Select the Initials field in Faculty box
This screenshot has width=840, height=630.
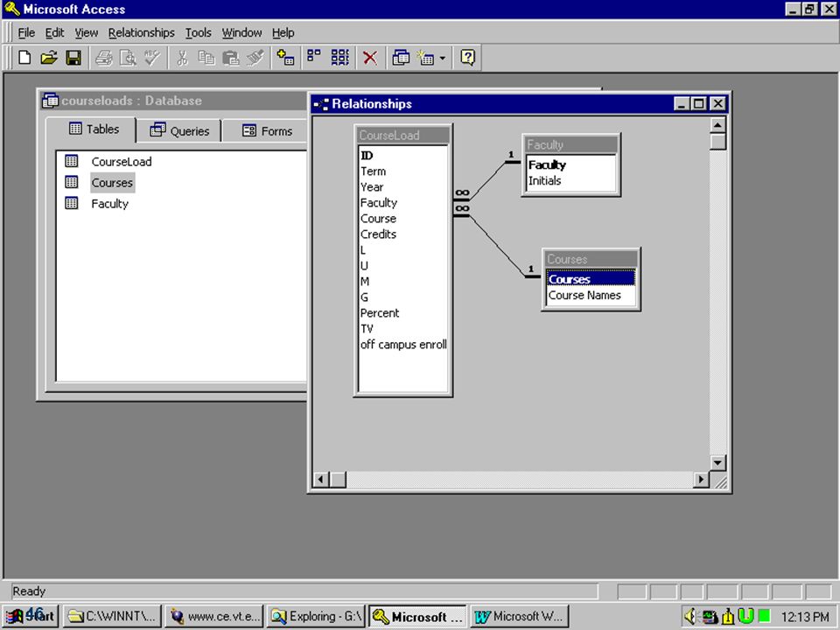571,180
